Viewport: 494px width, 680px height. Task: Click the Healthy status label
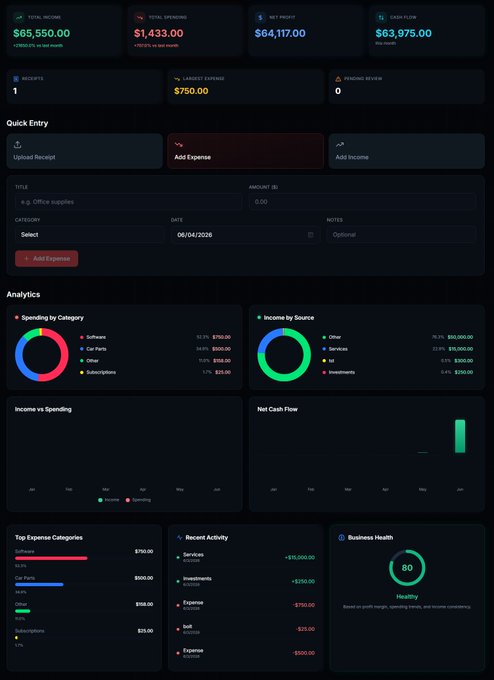[x=407, y=597]
